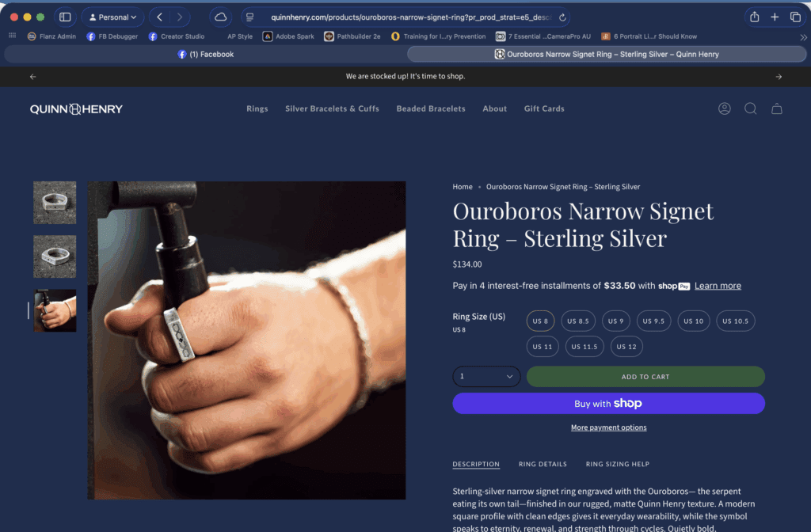Image resolution: width=811 pixels, height=532 pixels.
Task: Switch to the (1) Facebook browser tab
Action: [205, 55]
